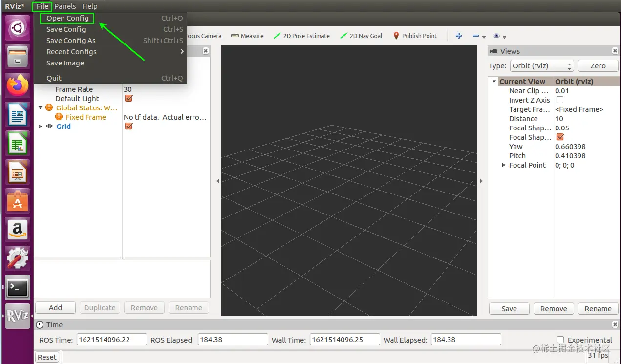Click the Wall Elapsed field
This screenshot has height=364, width=621.
tap(466, 340)
